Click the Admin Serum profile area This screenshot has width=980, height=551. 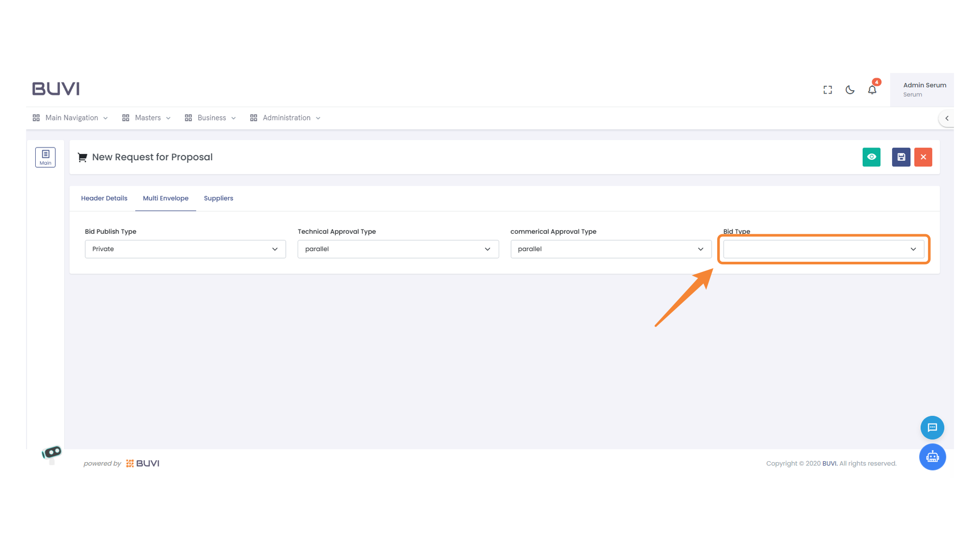(x=924, y=89)
